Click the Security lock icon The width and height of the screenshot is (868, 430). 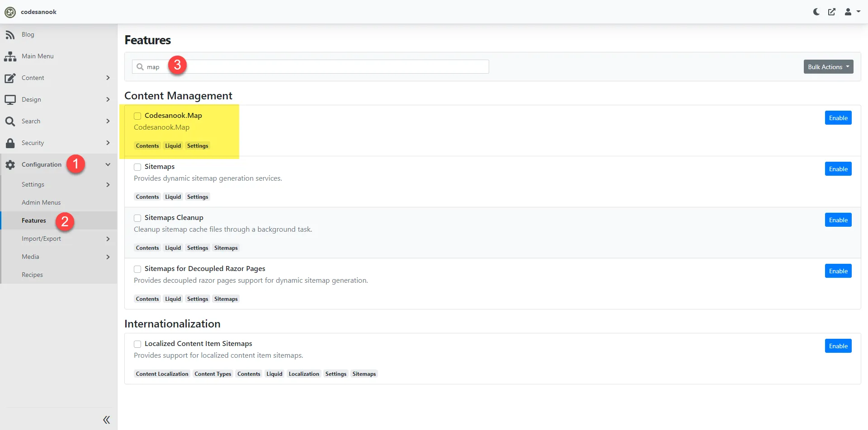coord(10,143)
